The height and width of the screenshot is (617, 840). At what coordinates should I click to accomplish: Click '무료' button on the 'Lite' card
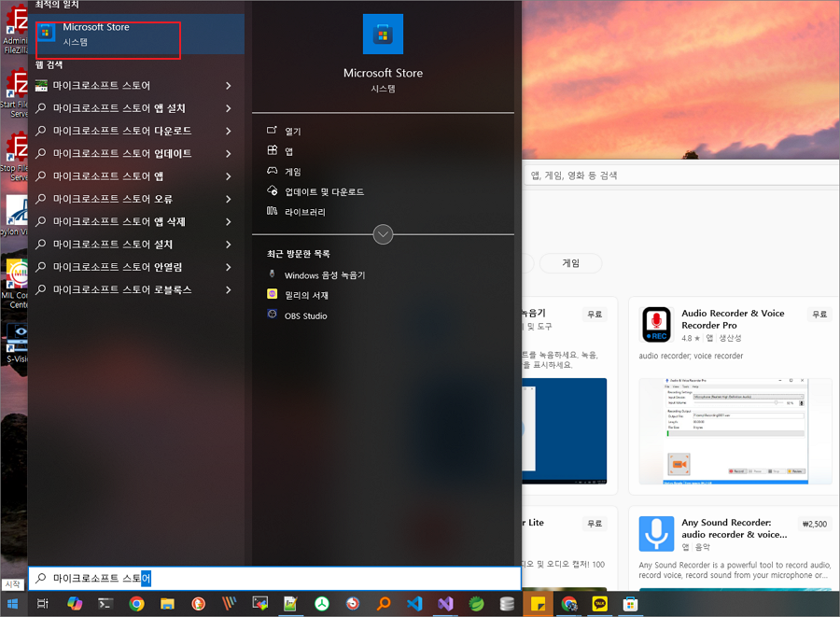click(595, 523)
